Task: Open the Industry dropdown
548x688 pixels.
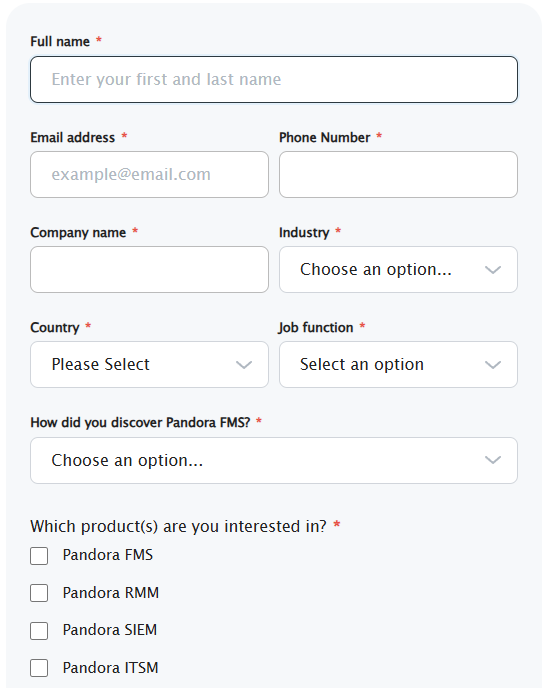Action: coord(398,269)
